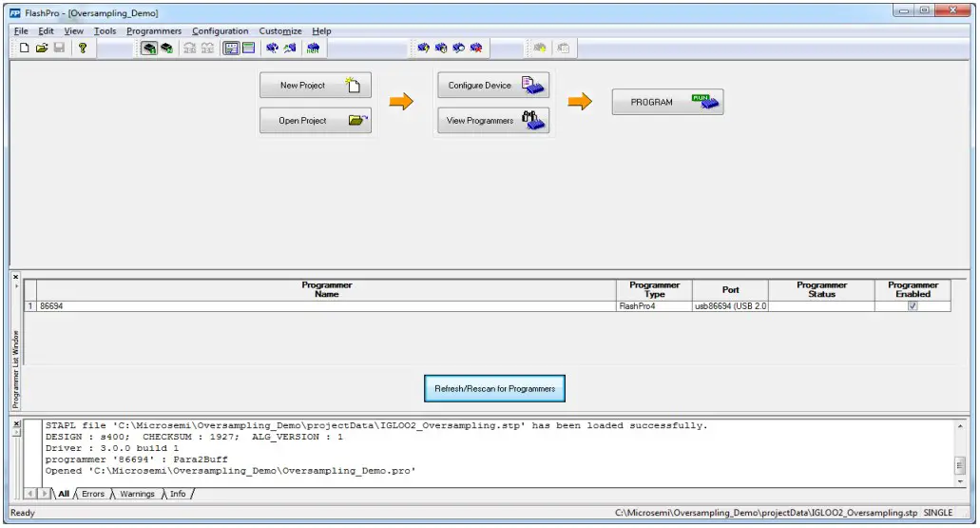
Task: Click the Help question mark toolbar icon
Action: pos(83,48)
